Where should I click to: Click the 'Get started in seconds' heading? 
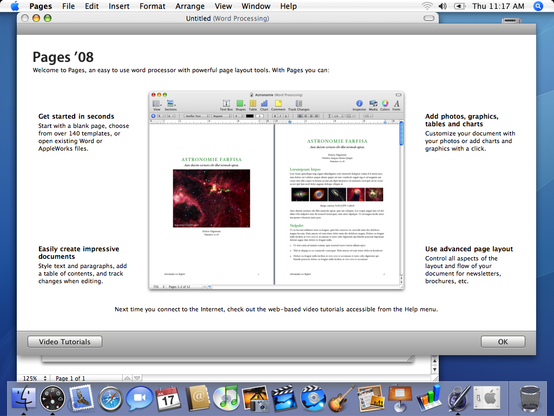(x=76, y=116)
